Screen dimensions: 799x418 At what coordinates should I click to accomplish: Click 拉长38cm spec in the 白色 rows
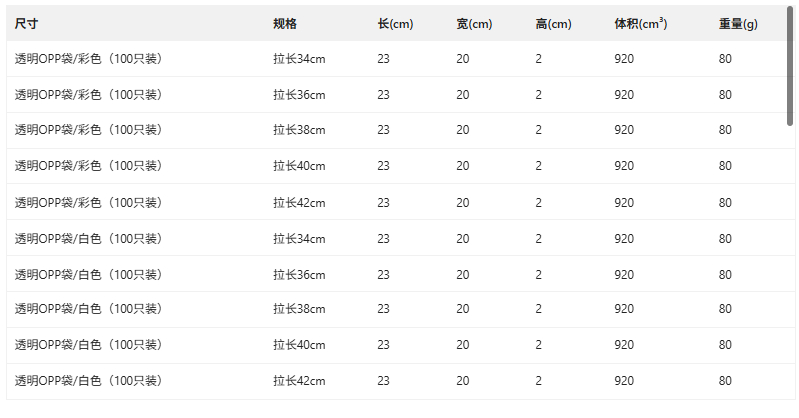click(299, 309)
